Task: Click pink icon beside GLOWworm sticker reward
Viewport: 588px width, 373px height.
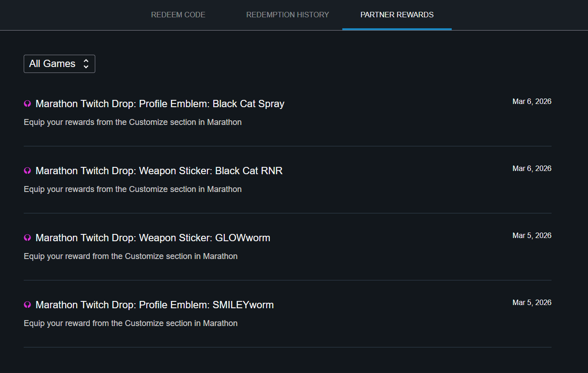Action: tap(27, 238)
